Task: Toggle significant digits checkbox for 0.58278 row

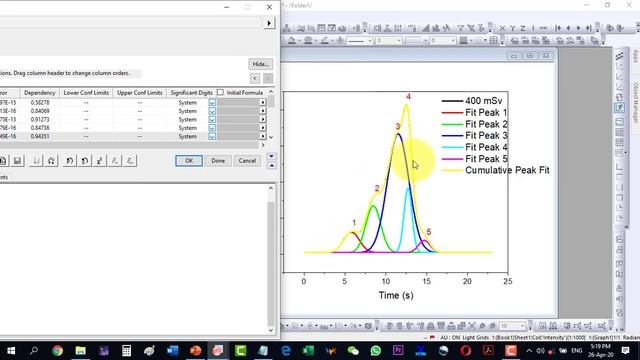Action: pyautogui.click(x=212, y=102)
